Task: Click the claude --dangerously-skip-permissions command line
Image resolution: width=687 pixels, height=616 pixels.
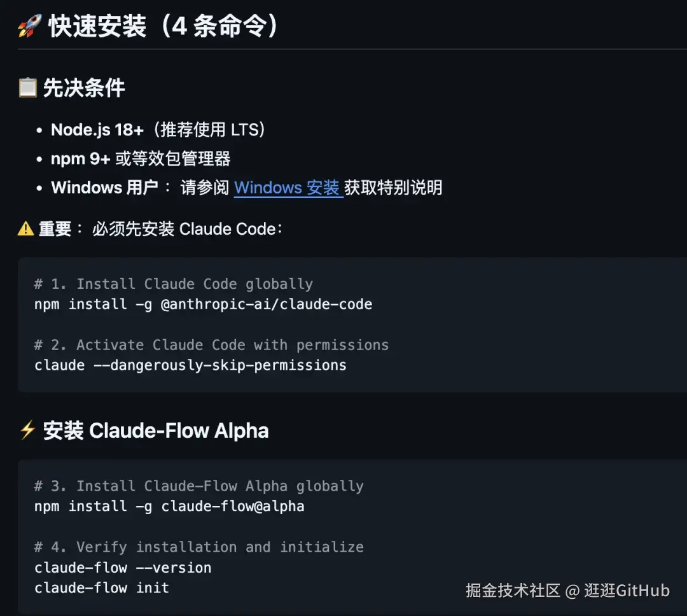Action: 190,365
